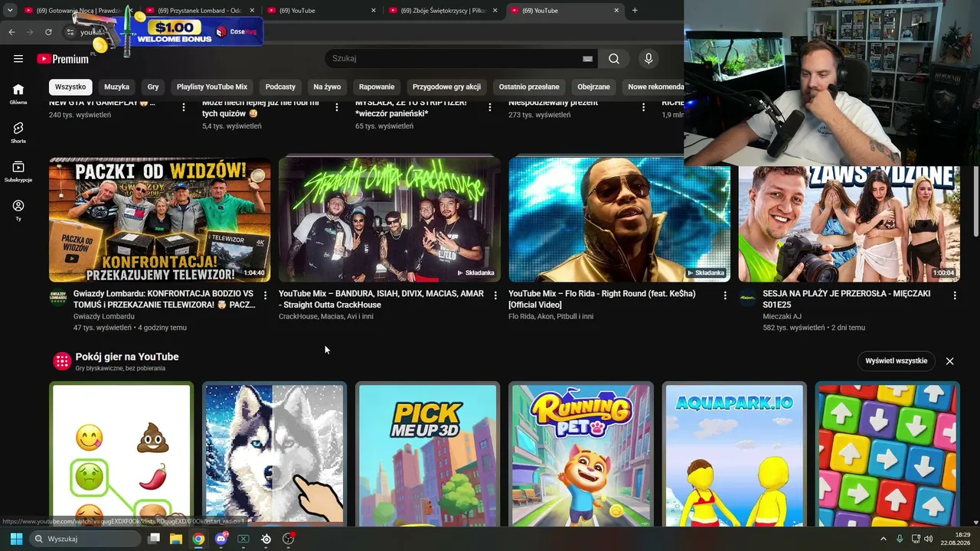Image resolution: width=980 pixels, height=551 pixels.
Task: Open SteelSeries app on the taskbar
Action: pyautogui.click(x=266, y=539)
